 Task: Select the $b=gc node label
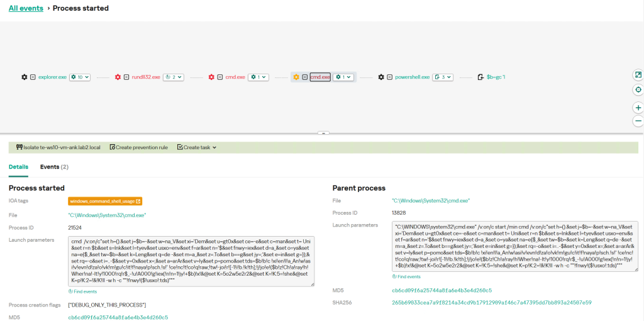point(496,77)
